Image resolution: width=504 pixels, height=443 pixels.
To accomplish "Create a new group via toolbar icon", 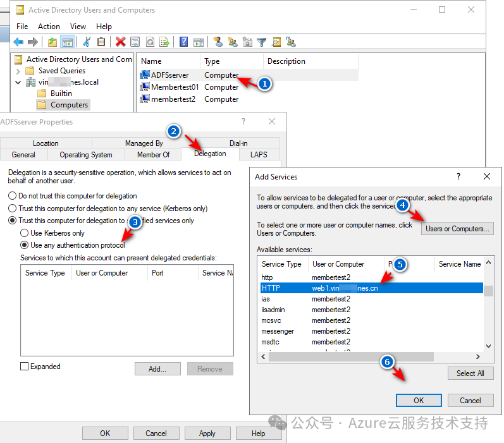I will point(232,42).
